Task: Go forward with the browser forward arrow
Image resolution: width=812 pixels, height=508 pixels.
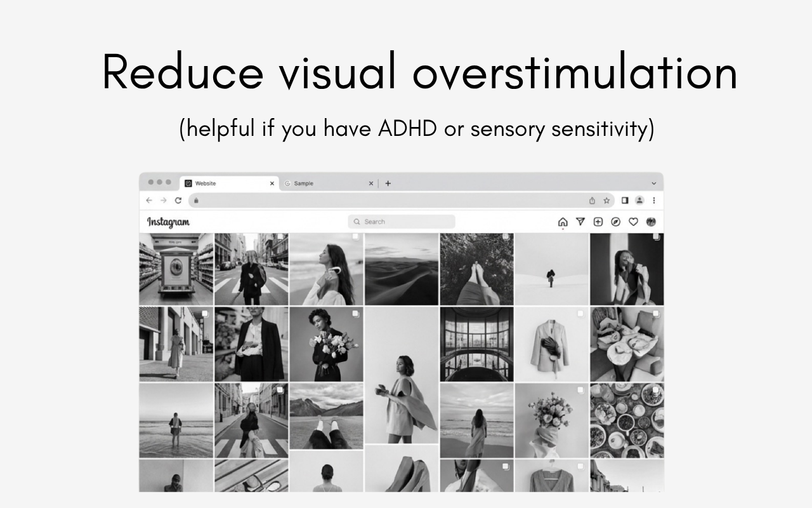Action: [164, 200]
